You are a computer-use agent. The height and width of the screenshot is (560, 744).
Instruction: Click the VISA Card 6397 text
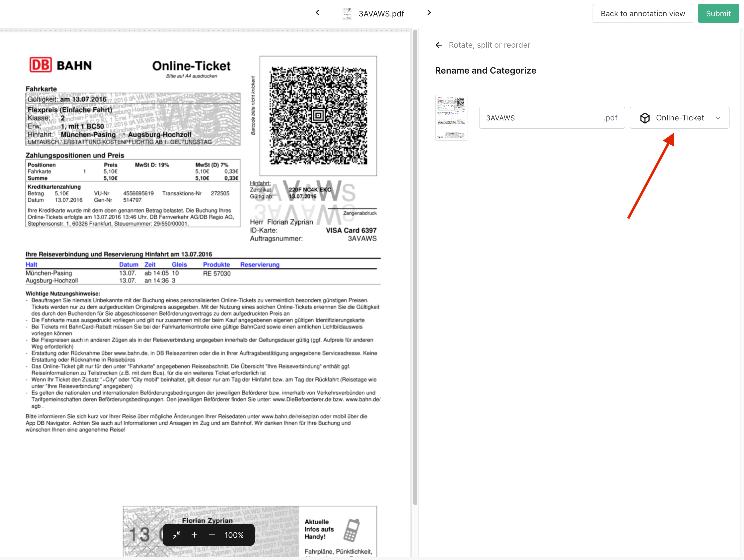point(351,230)
